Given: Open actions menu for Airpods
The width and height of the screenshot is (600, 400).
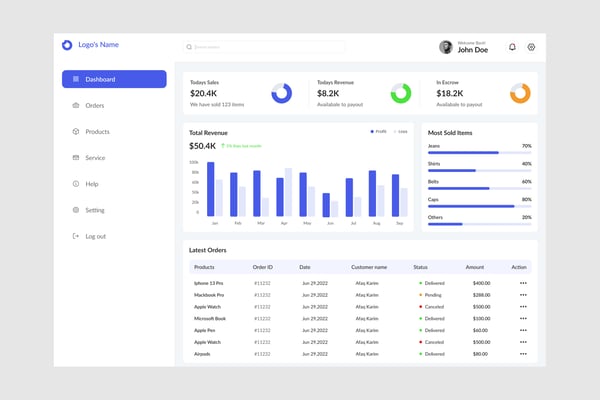Looking at the screenshot, I should coord(523,354).
